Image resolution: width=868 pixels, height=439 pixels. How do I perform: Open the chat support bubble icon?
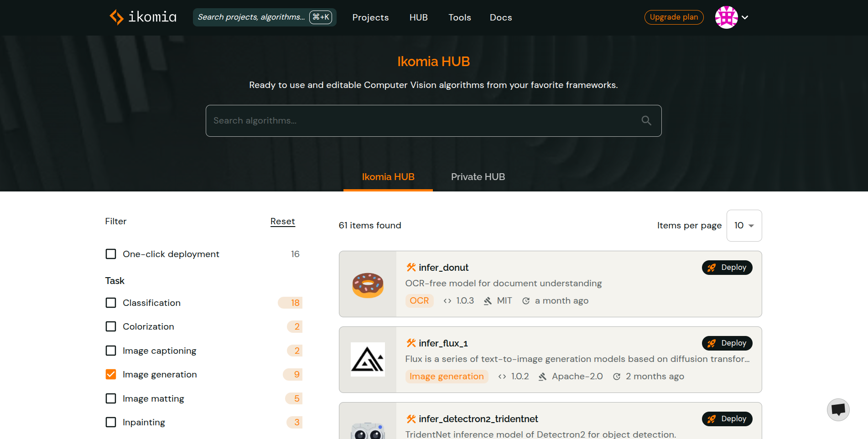pos(838,409)
